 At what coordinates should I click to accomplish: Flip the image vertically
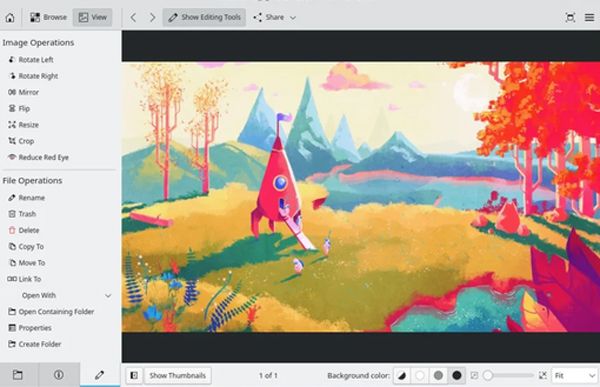click(x=19, y=109)
